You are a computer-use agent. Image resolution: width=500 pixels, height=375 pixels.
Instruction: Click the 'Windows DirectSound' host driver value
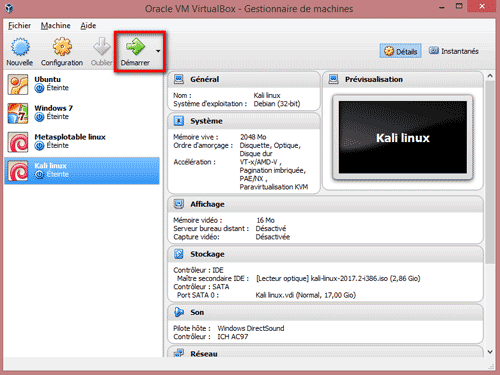coord(251,328)
